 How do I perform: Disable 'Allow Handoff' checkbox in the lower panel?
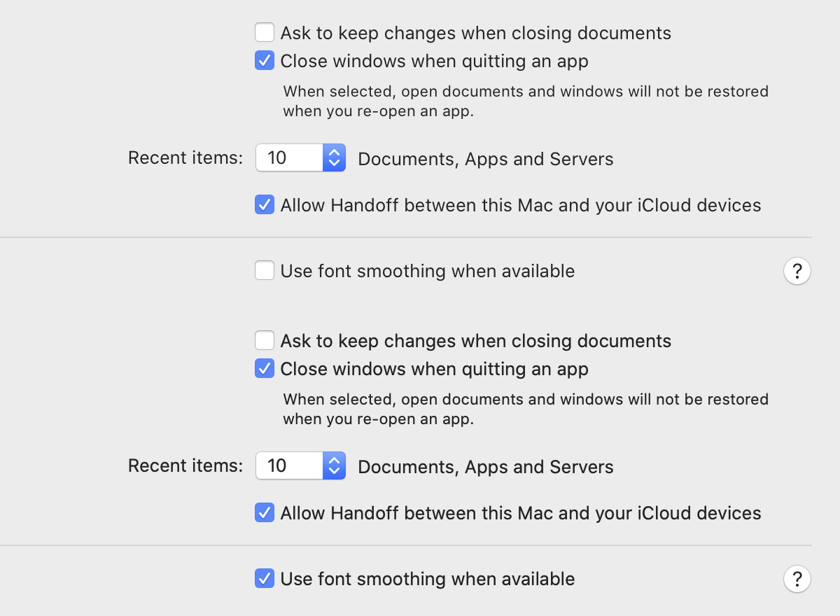point(265,513)
